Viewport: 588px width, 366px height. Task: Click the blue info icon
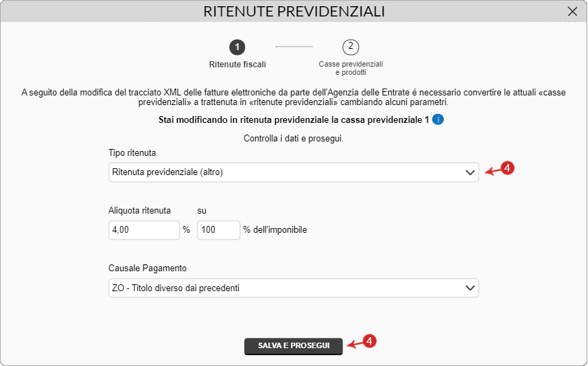tap(438, 119)
